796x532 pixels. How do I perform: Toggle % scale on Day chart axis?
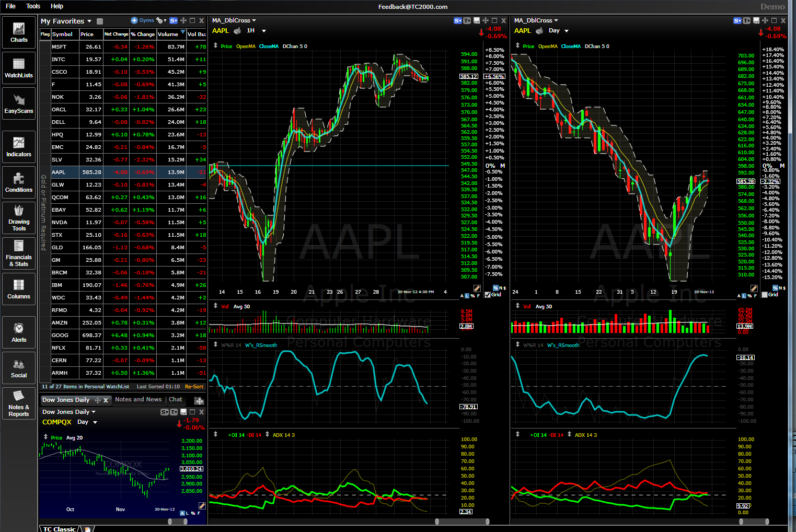pos(749,296)
